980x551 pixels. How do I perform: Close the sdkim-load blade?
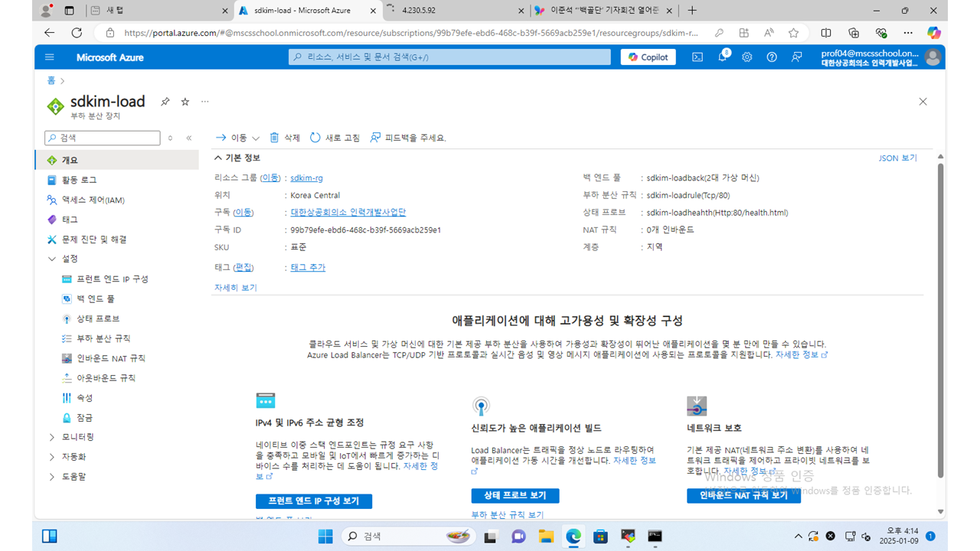click(x=923, y=102)
